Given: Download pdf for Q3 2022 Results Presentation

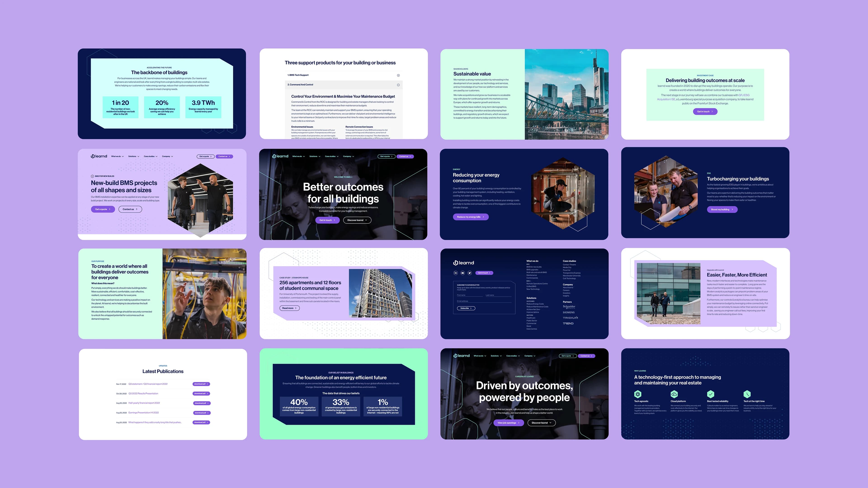Looking at the screenshot, I should click(x=201, y=393).
